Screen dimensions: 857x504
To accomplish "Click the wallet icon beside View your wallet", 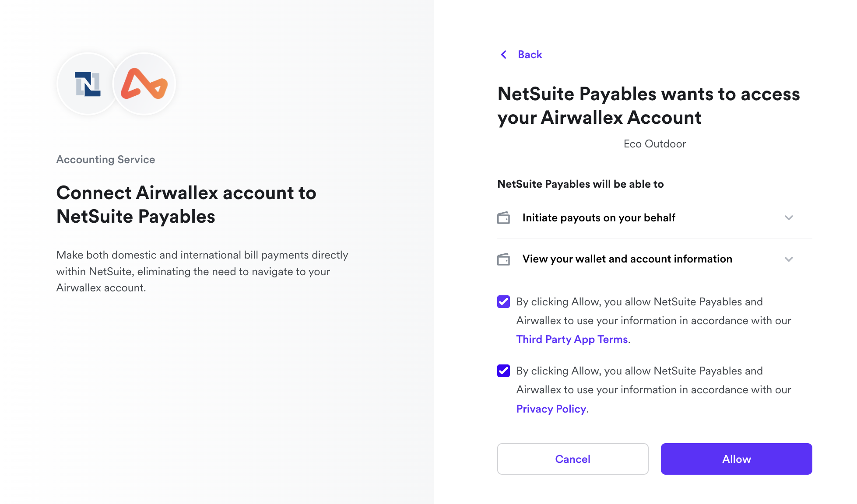I will coord(503,259).
